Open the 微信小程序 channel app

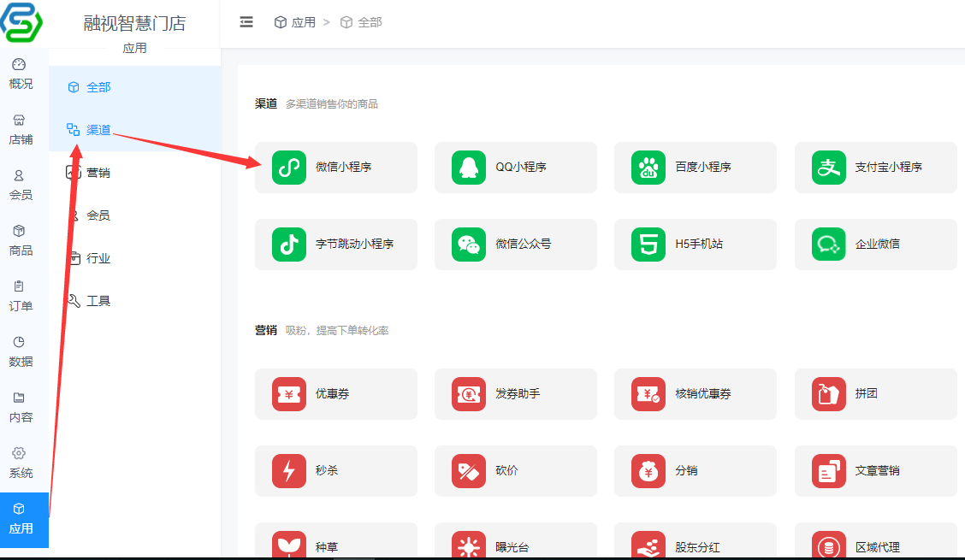[x=336, y=168]
